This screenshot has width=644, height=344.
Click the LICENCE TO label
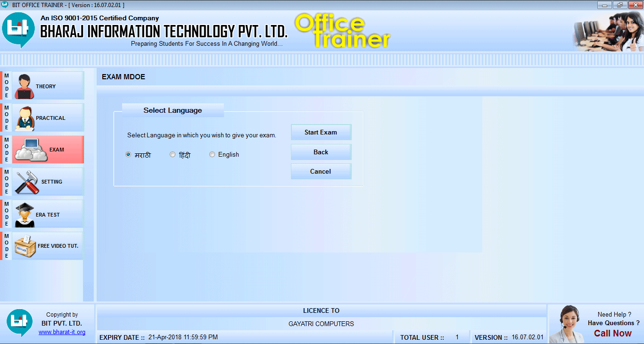click(321, 310)
